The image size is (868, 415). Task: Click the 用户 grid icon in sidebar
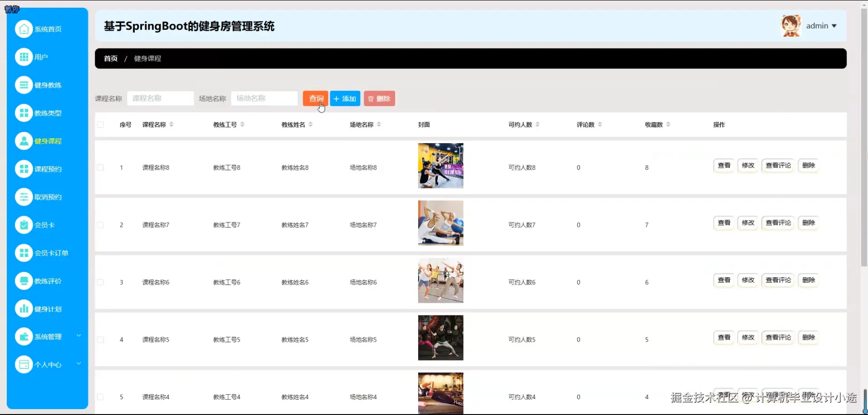pos(24,57)
